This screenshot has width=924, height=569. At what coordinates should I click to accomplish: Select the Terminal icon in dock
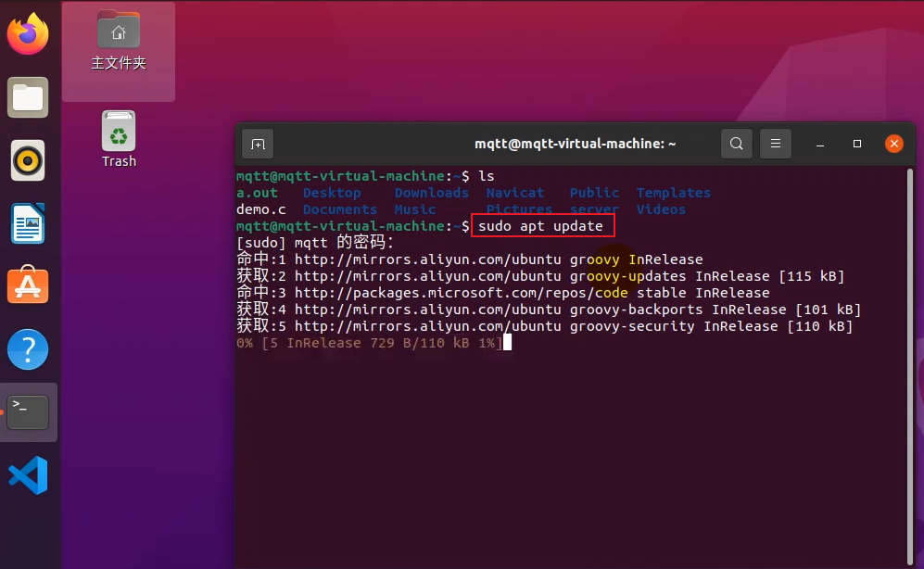pyautogui.click(x=28, y=411)
